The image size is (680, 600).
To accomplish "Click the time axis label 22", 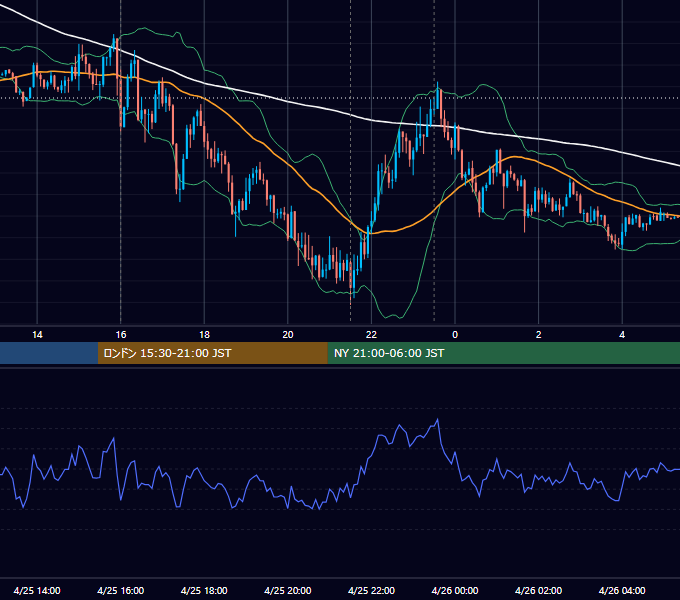I will (x=371, y=335).
